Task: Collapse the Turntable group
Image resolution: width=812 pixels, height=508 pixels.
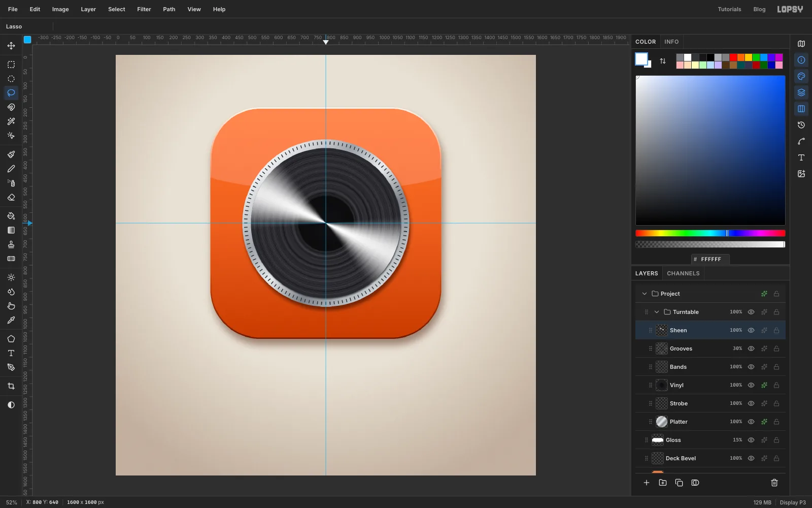Action: pos(657,312)
